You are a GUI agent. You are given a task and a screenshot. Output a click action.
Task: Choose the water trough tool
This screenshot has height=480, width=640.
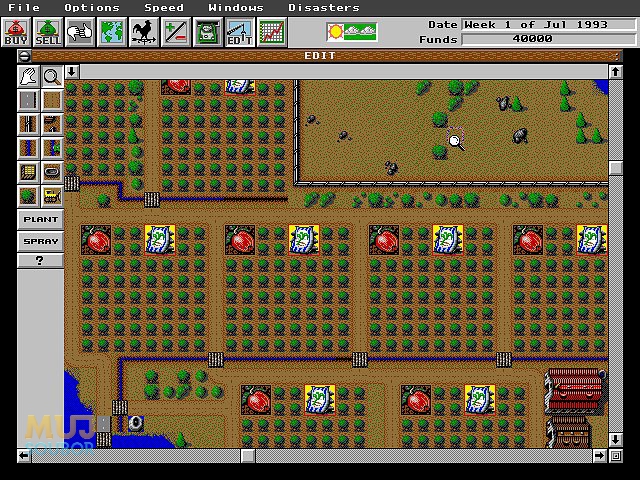(52, 172)
